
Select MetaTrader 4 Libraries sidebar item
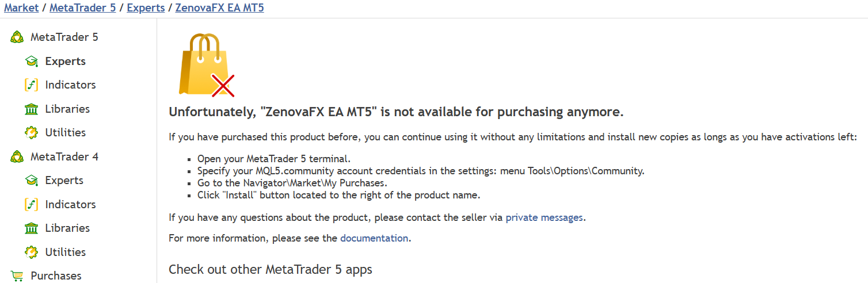(67, 228)
